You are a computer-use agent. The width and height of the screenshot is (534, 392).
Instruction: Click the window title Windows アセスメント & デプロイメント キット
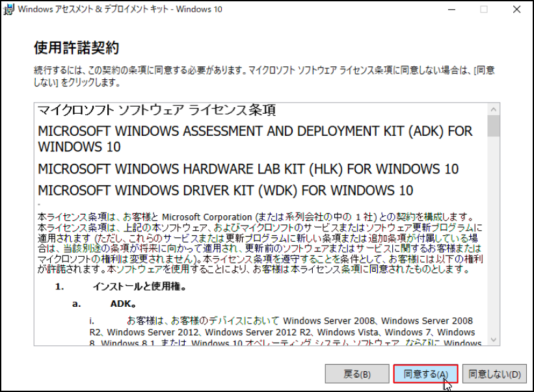point(120,9)
